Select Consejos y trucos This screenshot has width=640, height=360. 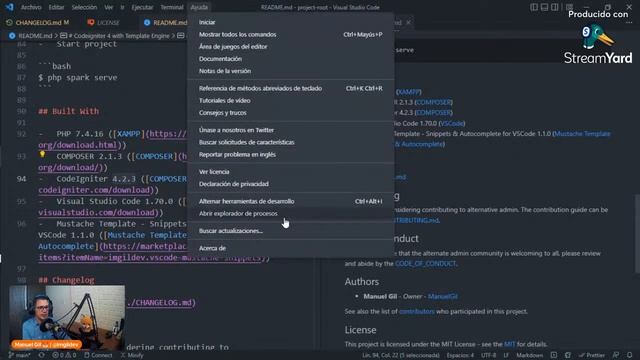[x=291, y=113]
